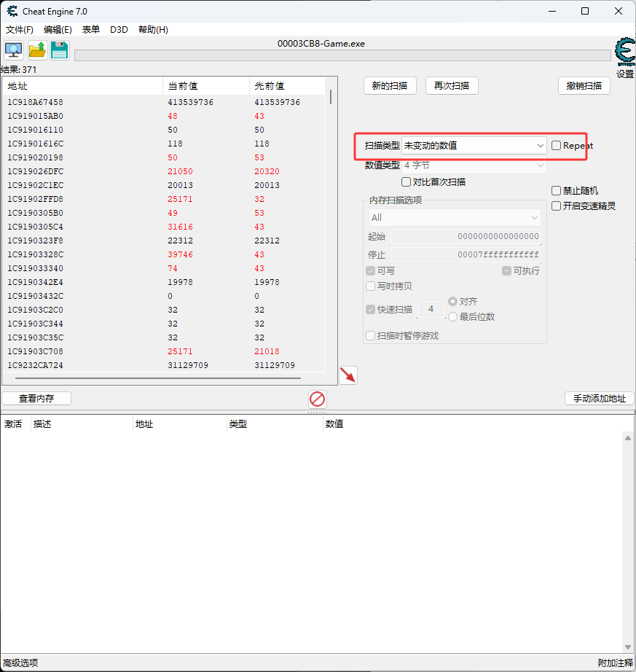This screenshot has width=636, height=672.
Task: Open the 扫描类型 dropdown
Action: click(x=474, y=146)
